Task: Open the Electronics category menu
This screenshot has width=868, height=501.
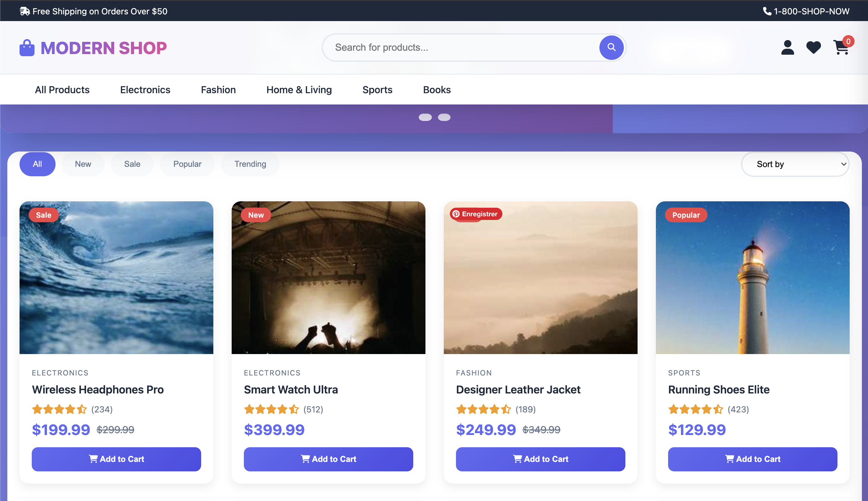Action: tap(145, 90)
